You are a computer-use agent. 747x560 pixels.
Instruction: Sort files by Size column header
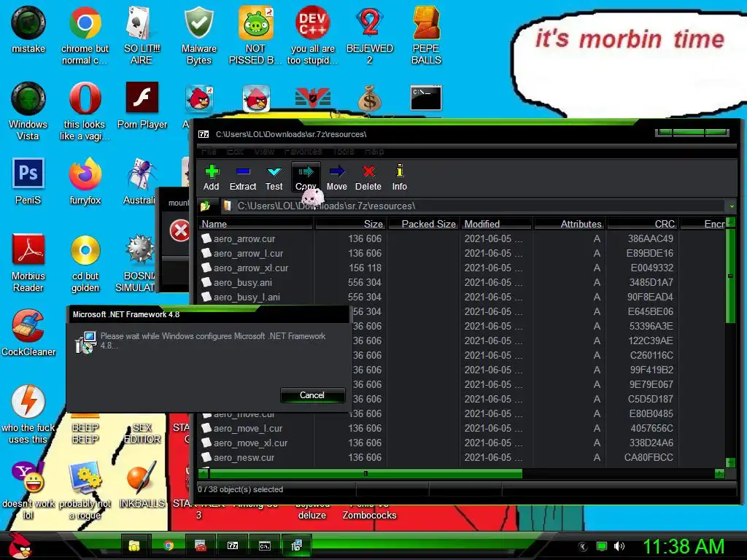tap(351, 224)
